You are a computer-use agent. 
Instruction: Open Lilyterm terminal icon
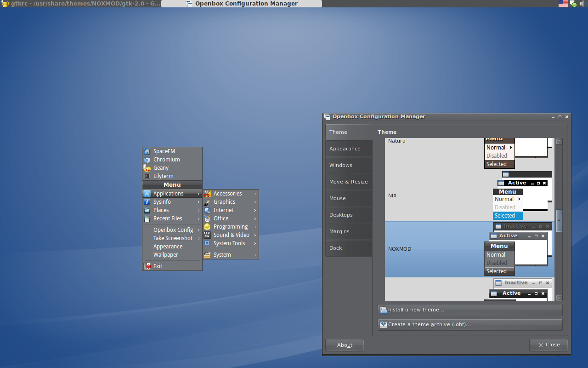[147, 176]
